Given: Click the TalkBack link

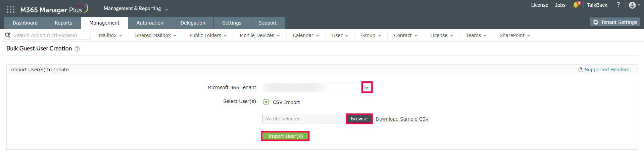Looking at the screenshot, I should tap(597, 5).
